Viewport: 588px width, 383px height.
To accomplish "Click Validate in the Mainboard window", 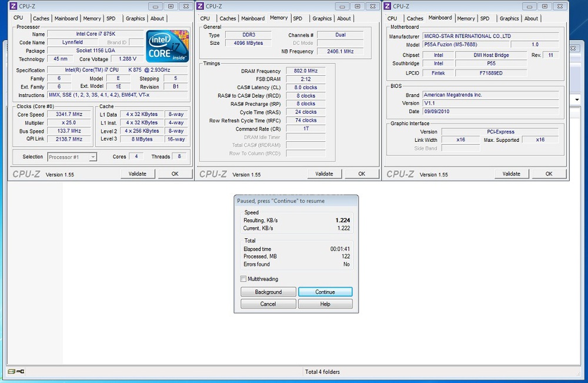I will [512, 174].
